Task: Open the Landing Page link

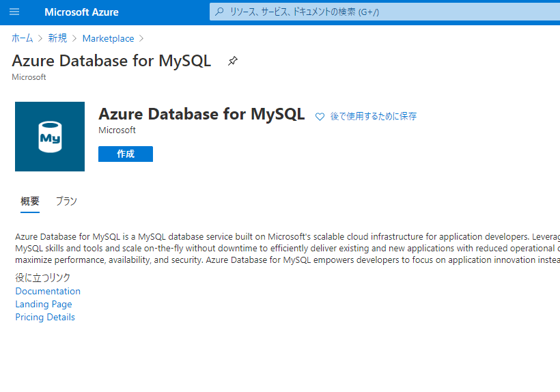Action: 44,304
